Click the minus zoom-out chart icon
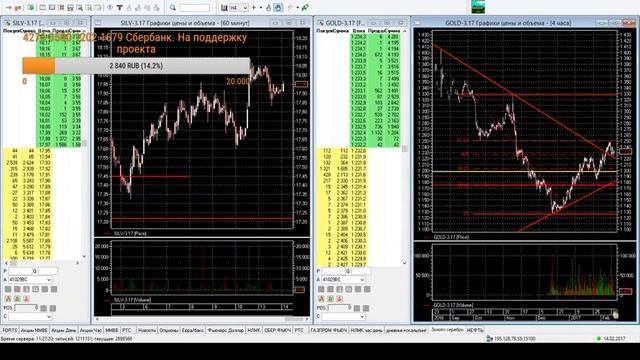Screen dimensions: 640x360 [261, 8]
